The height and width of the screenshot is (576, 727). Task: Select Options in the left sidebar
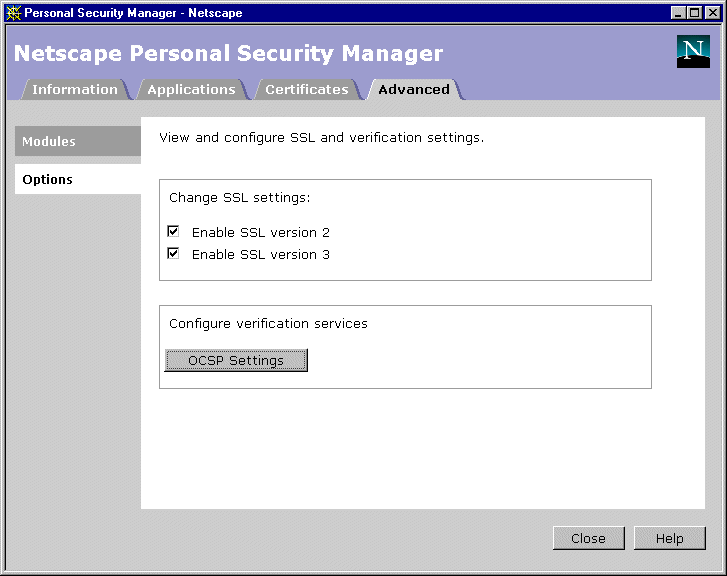click(x=77, y=180)
